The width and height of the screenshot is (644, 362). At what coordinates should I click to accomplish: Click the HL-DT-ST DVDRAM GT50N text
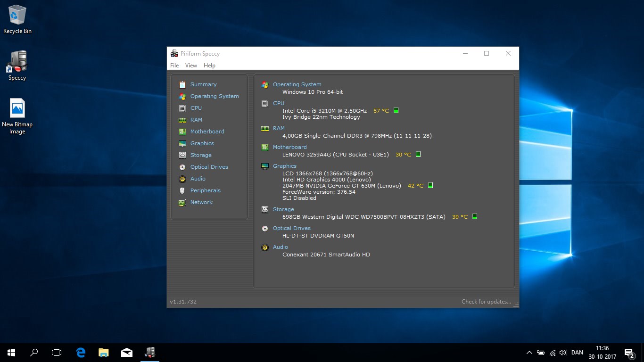(318, 236)
